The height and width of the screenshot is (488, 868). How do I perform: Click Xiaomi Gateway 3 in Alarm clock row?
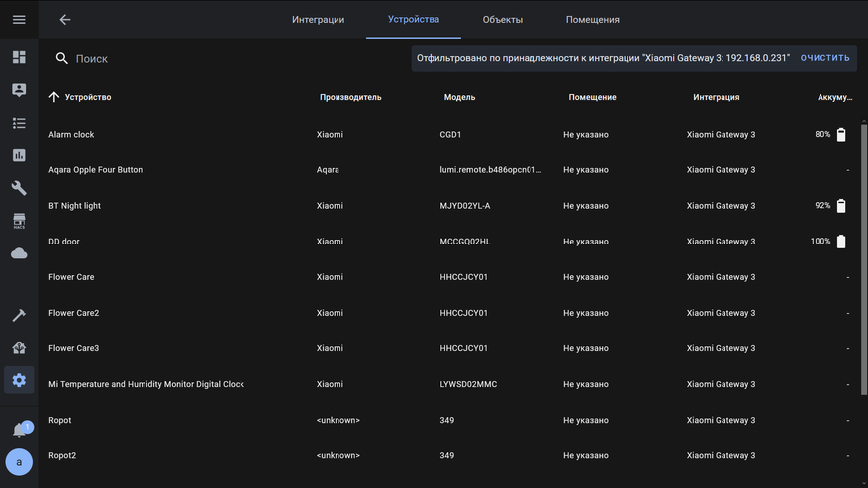point(721,134)
